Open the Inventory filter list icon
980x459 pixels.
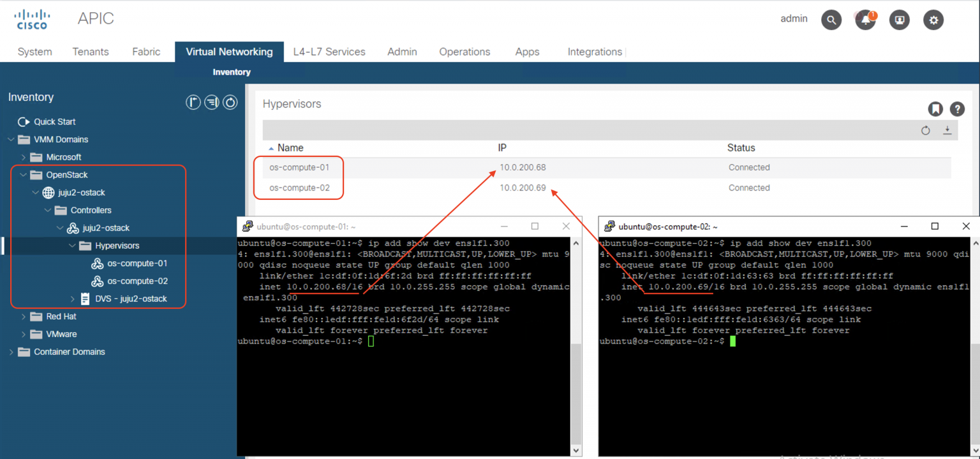coord(212,102)
